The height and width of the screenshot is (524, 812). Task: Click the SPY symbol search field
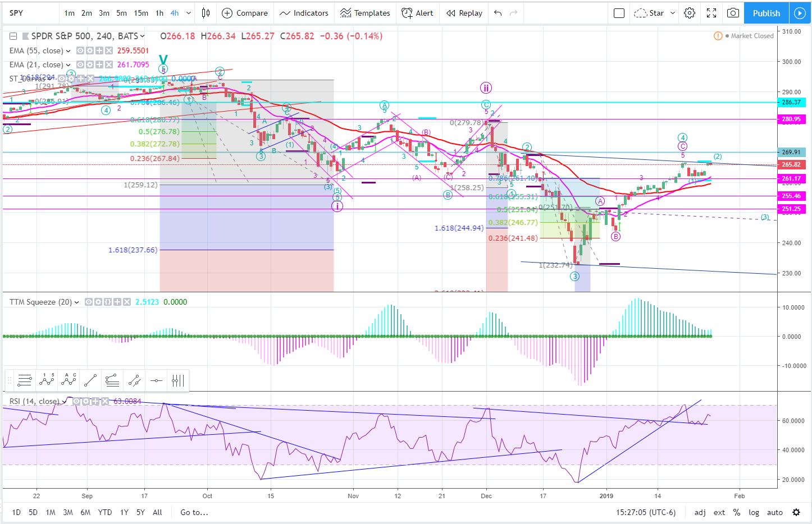pyautogui.click(x=31, y=13)
